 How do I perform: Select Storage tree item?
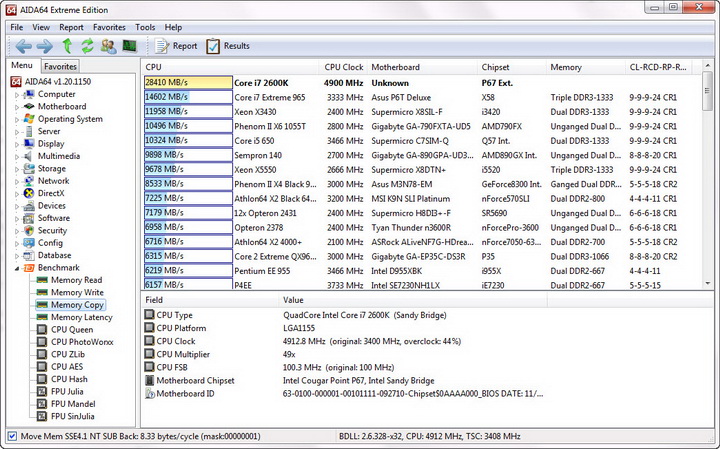click(x=45, y=168)
